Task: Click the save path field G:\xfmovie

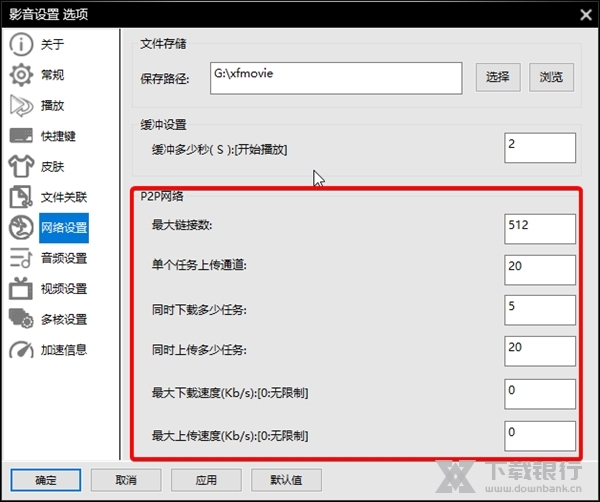Action: [x=336, y=78]
